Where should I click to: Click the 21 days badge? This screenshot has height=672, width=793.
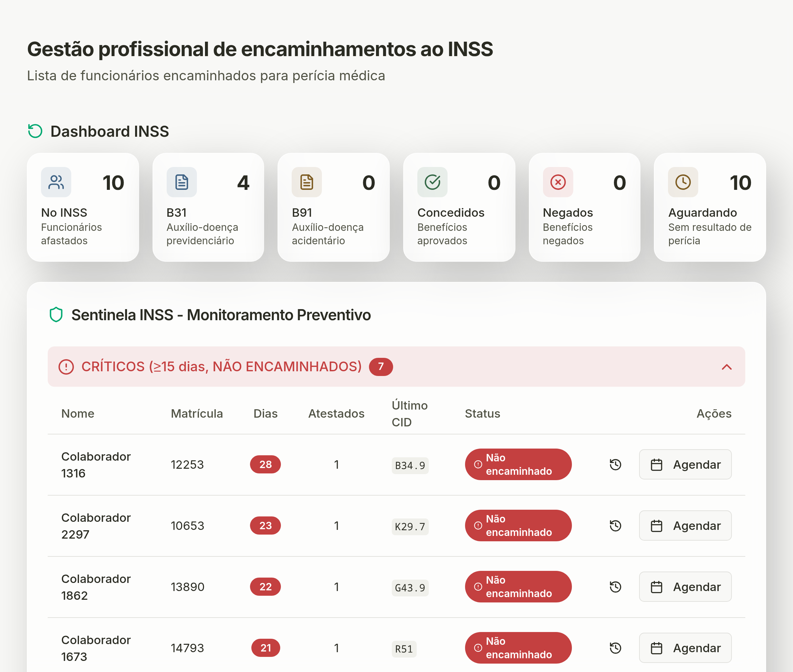(x=265, y=648)
